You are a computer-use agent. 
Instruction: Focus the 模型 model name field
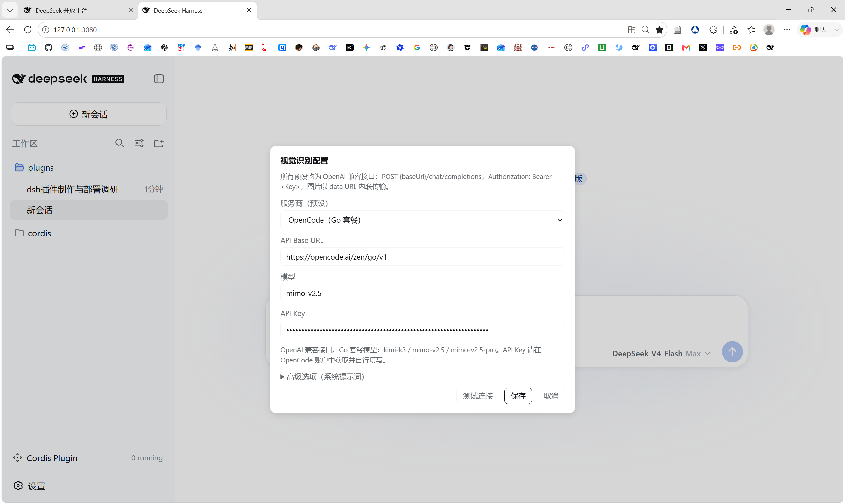click(x=422, y=293)
